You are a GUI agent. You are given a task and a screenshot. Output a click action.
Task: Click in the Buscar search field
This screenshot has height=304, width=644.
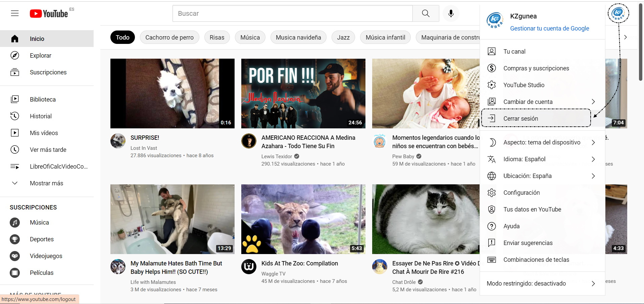(x=292, y=13)
